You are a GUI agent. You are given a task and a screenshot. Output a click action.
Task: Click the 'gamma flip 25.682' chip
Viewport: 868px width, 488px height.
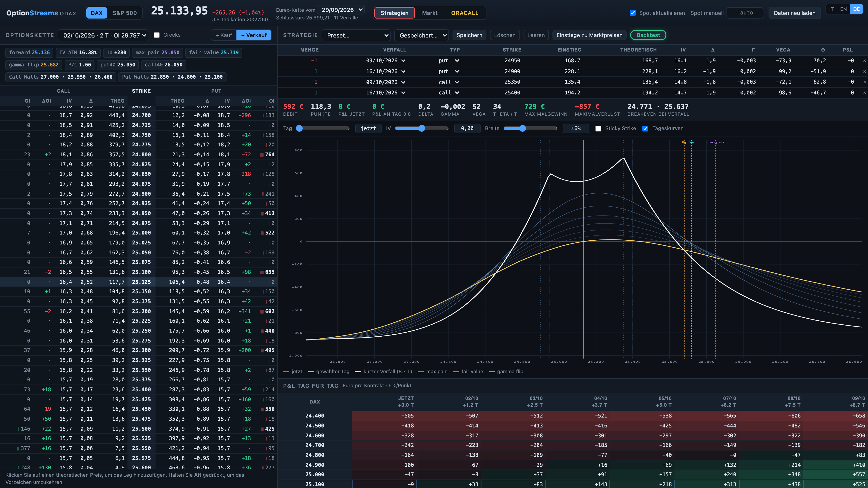[x=34, y=65]
